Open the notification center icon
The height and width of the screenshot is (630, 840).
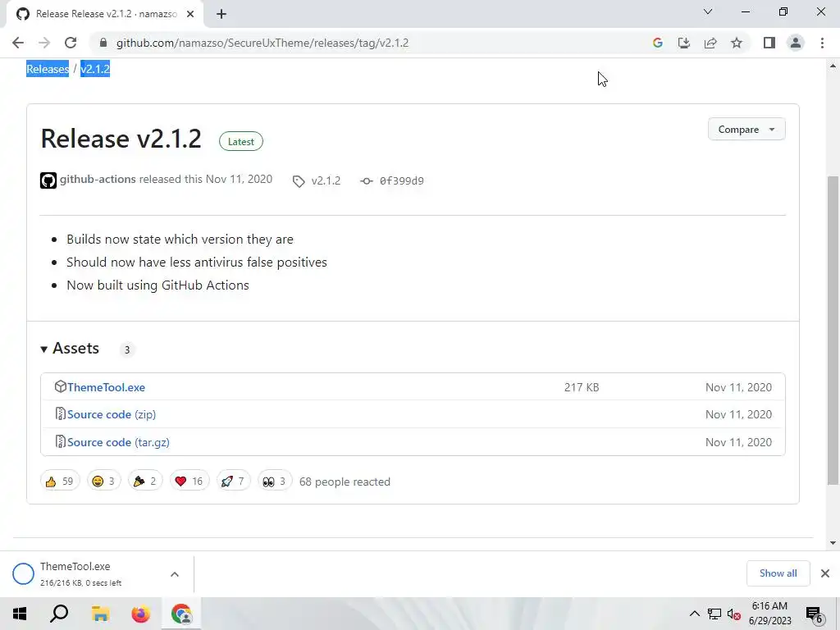pos(814,614)
